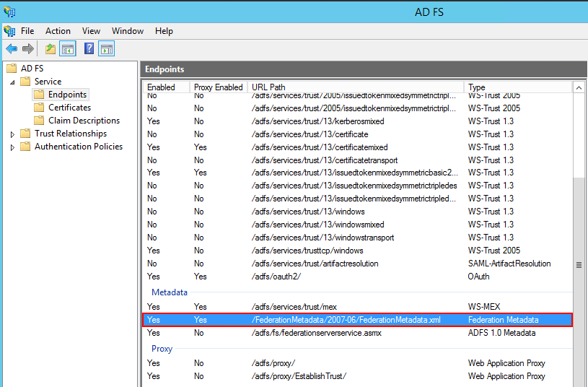Collapse the Service tree node

click(12, 82)
